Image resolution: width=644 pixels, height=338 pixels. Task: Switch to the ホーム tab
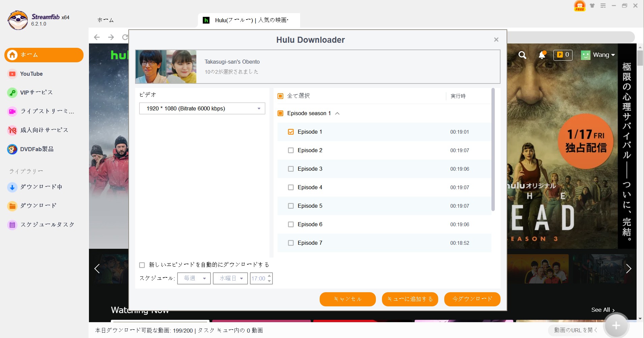coord(105,20)
